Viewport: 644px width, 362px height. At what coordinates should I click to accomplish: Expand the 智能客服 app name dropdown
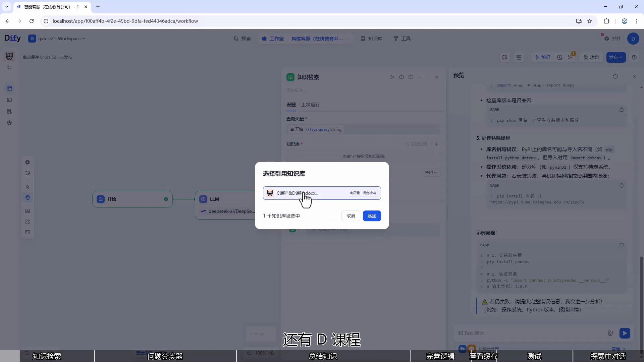coord(320,39)
